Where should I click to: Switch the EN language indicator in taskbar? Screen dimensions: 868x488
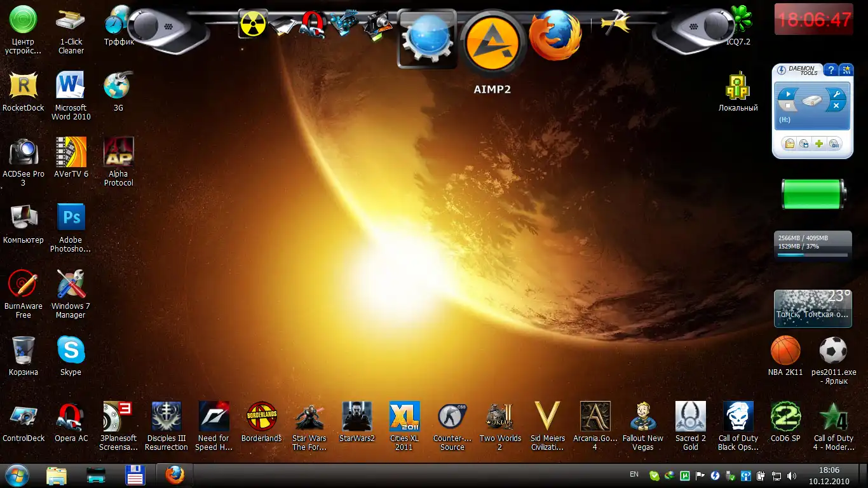[x=634, y=474]
